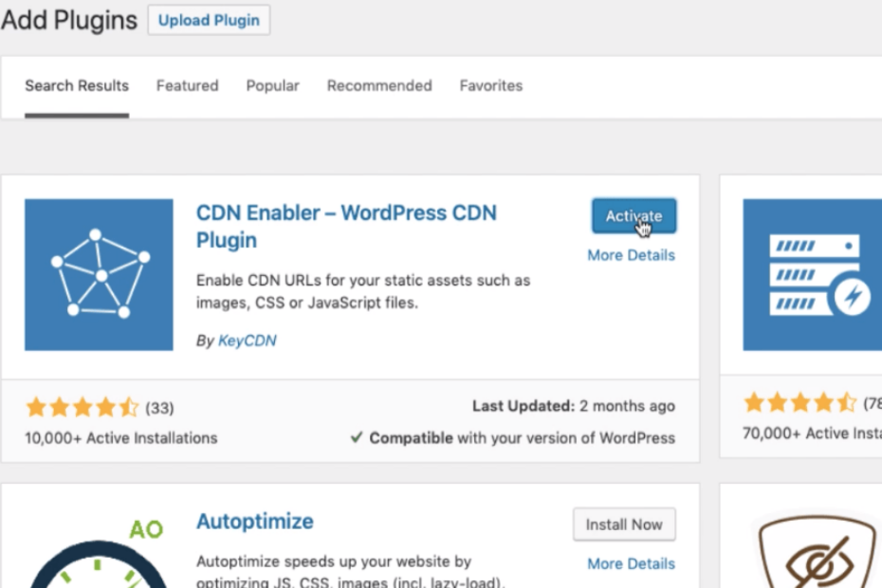882x588 pixels.
Task: Click the crossed-out eye shield icon
Action: coord(817,551)
